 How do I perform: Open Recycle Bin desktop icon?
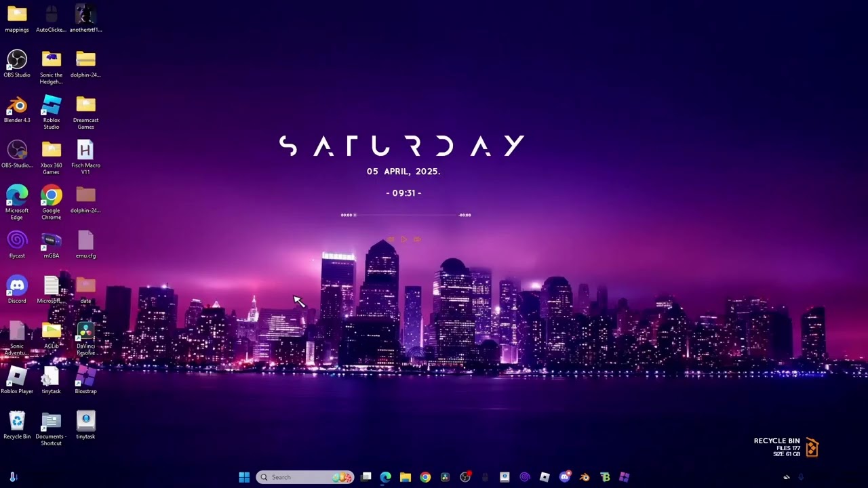coord(17,425)
